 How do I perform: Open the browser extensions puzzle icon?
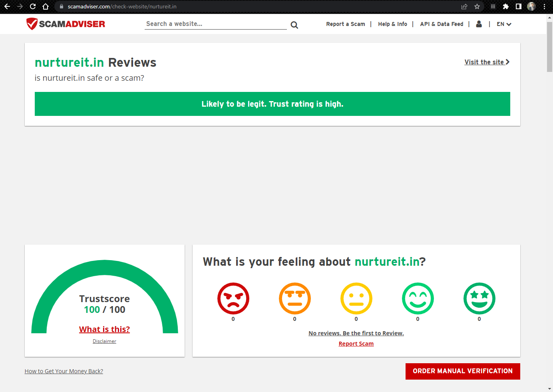point(506,6)
